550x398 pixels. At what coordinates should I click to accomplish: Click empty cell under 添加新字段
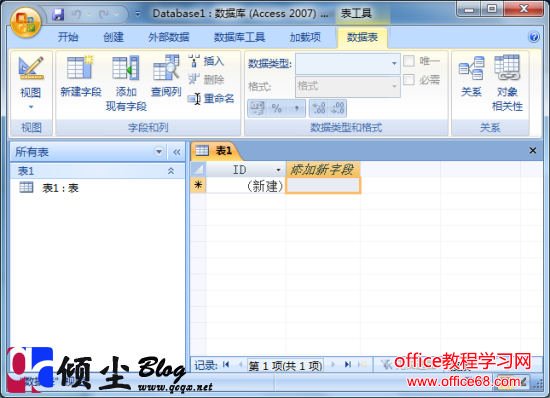click(323, 185)
